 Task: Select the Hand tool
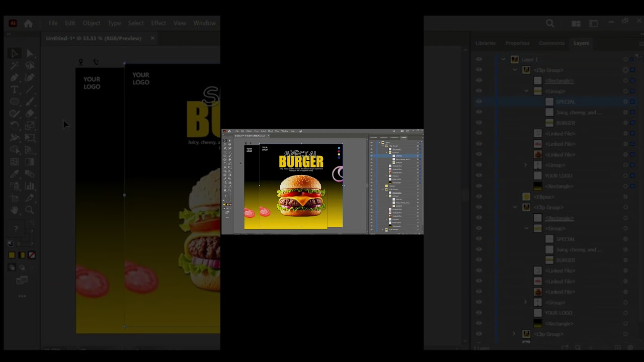(x=15, y=210)
